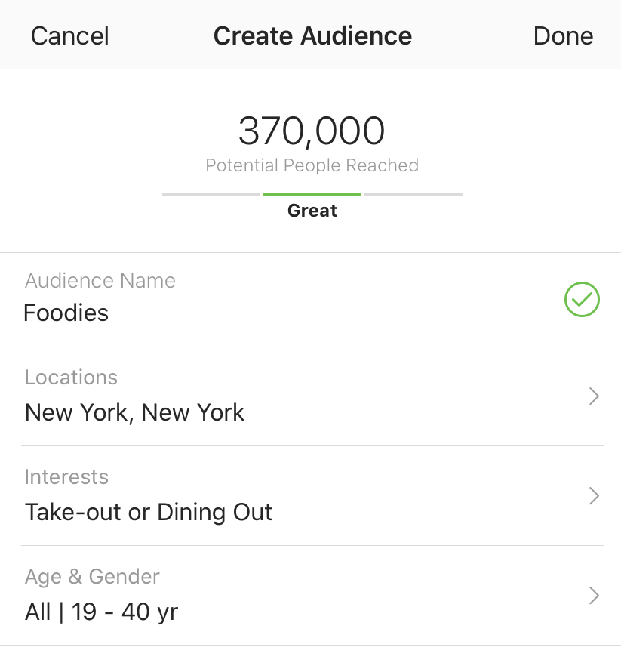Select the Locations row label
621x672 pixels.
[x=72, y=378]
